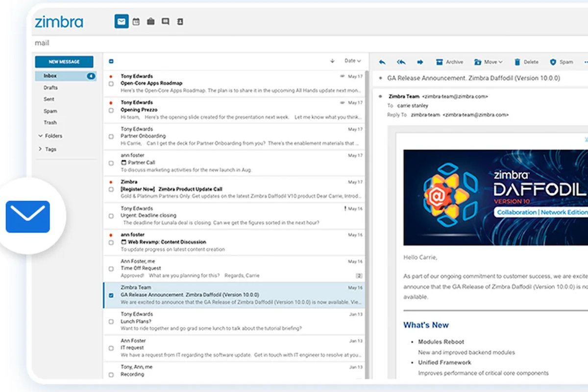
Task: Delete the open message
Action: coord(526,62)
